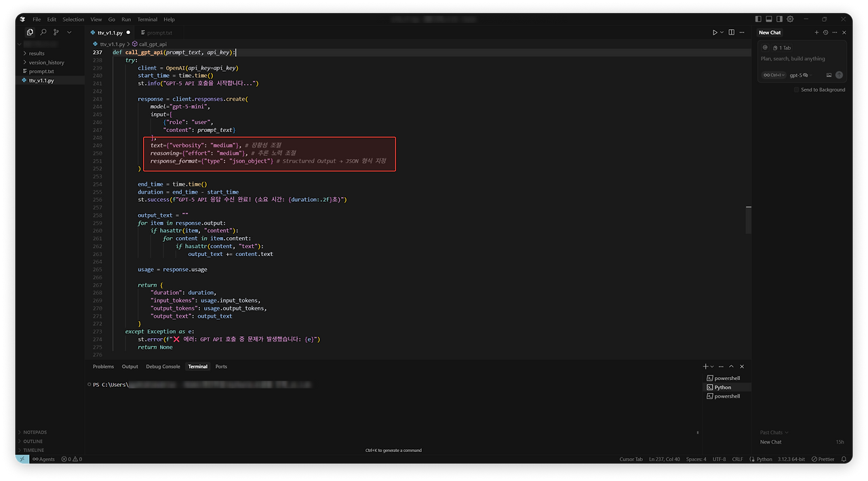Open the Search view icon
This screenshot has height=481, width=868.
43,32
